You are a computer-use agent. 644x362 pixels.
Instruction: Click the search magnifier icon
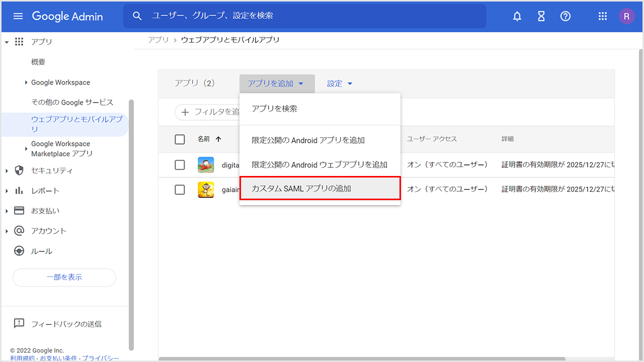tap(137, 16)
